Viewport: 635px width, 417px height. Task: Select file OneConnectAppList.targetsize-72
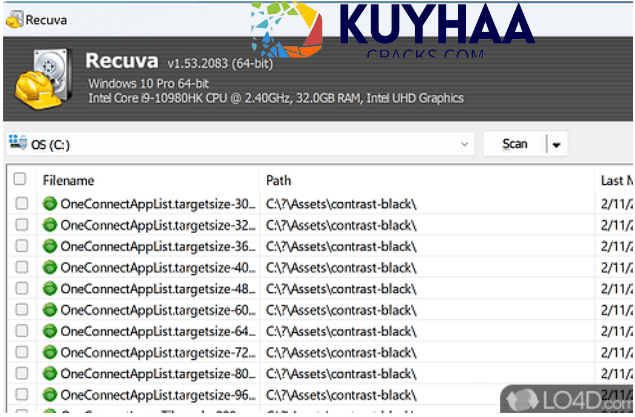pyautogui.click(x=158, y=353)
